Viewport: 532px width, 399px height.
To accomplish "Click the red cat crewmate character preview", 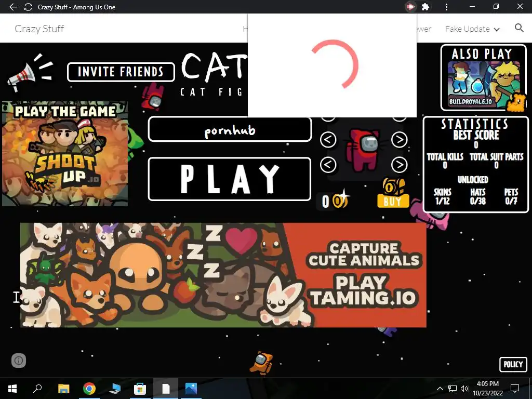I will click(x=364, y=150).
